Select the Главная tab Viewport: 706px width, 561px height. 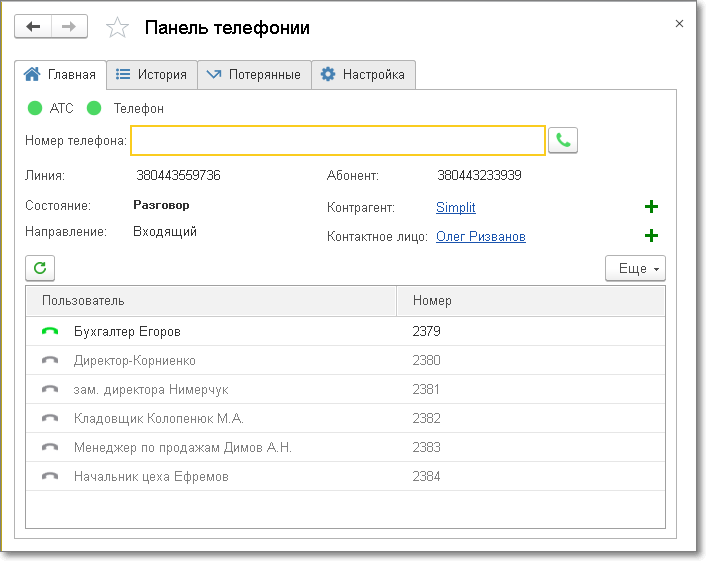click(x=61, y=75)
